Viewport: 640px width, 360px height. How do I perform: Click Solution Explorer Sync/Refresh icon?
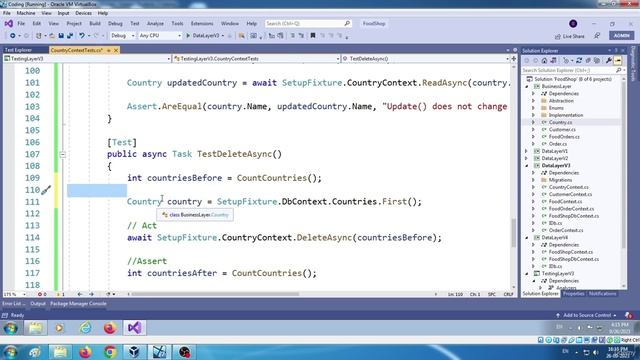(x=579, y=60)
